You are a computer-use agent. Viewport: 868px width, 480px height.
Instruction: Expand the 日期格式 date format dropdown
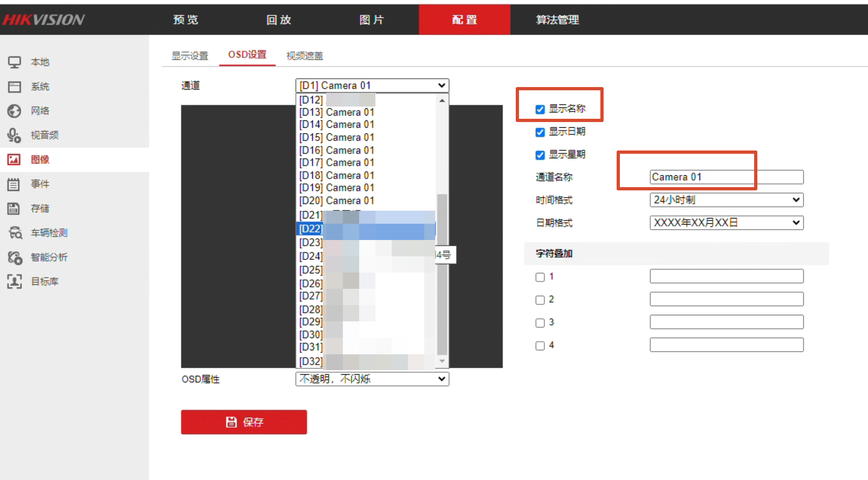click(726, 223)
